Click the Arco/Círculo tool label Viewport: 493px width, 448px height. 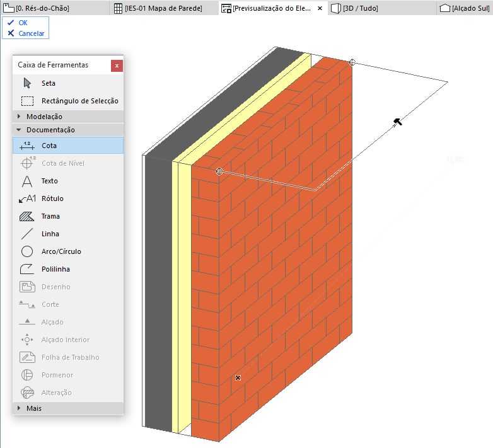click(x=61, y=251)
